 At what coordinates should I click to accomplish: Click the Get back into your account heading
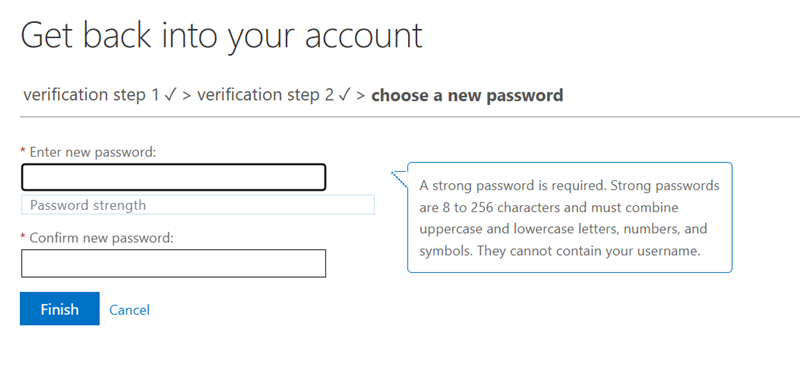(222, 35)
